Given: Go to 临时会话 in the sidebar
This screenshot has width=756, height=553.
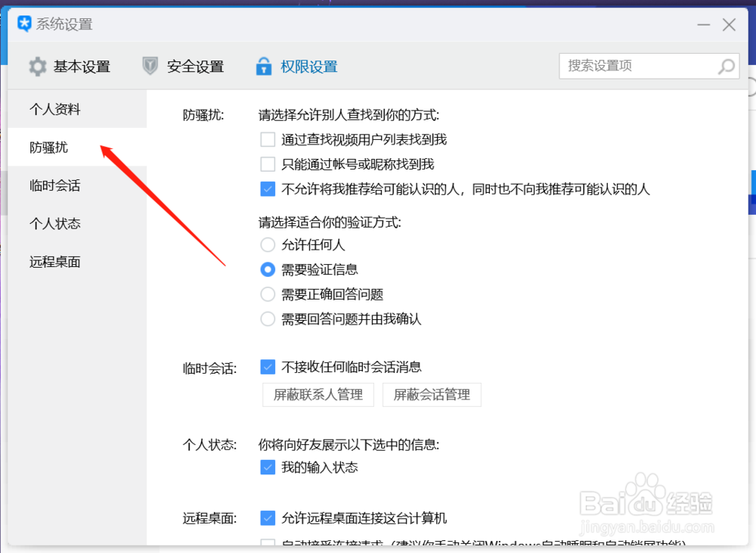Looking at the screenshot, I should (x=77, y=185).
